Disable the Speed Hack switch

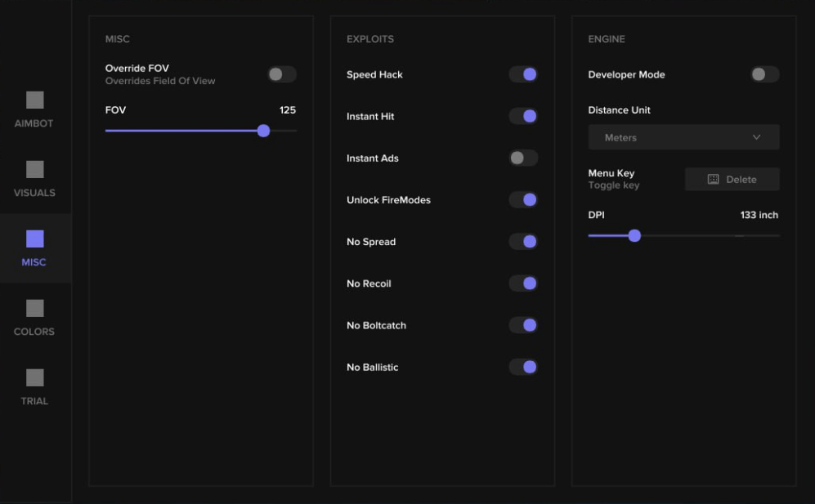click(x=523, y=74)
